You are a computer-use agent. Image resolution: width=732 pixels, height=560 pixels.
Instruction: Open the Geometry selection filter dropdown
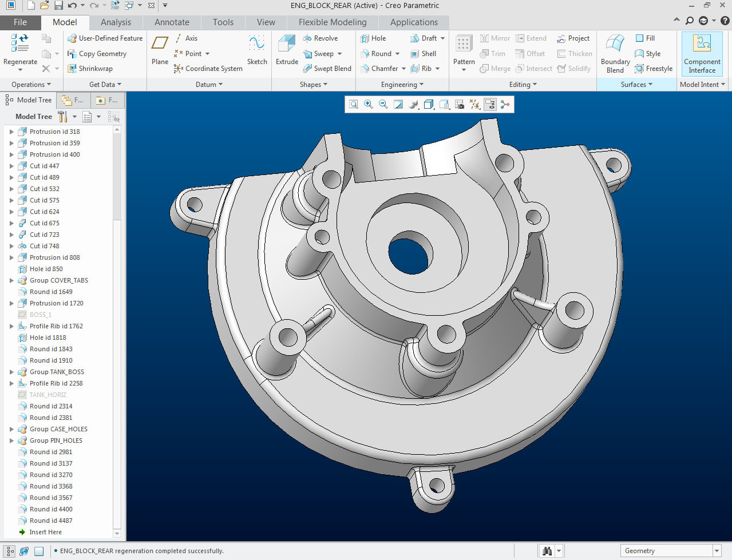click(717, 551)
